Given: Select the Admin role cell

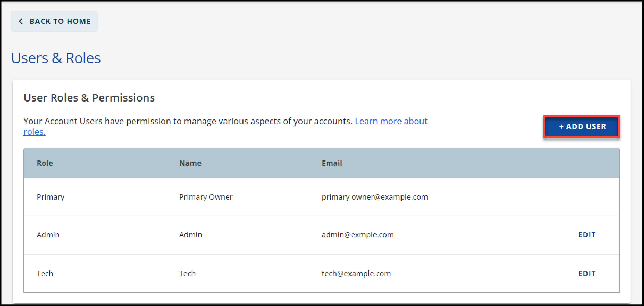Looking at the screenshot, I should [x=48, y=235].
